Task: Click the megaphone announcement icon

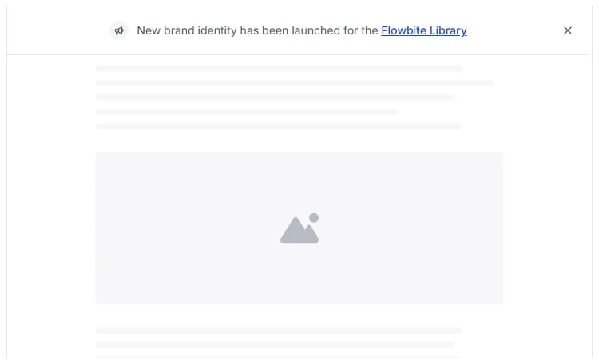Action: pyautogui.click(x=119, y=30)
